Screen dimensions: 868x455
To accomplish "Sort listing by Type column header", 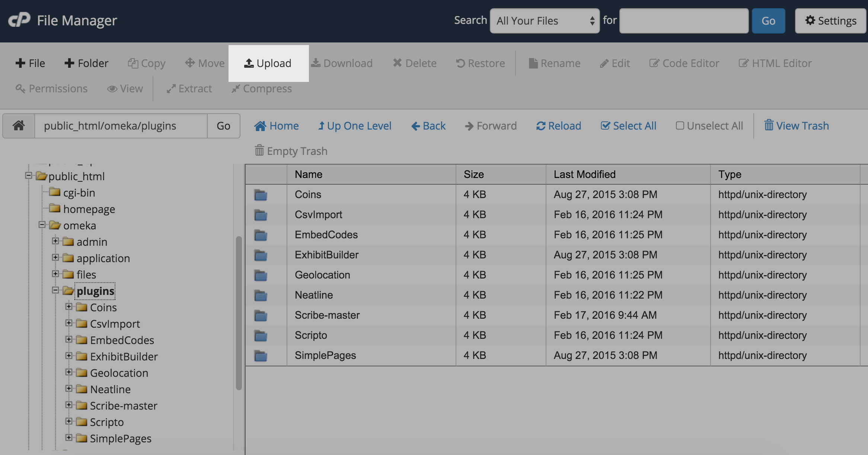I will [785, 174].
